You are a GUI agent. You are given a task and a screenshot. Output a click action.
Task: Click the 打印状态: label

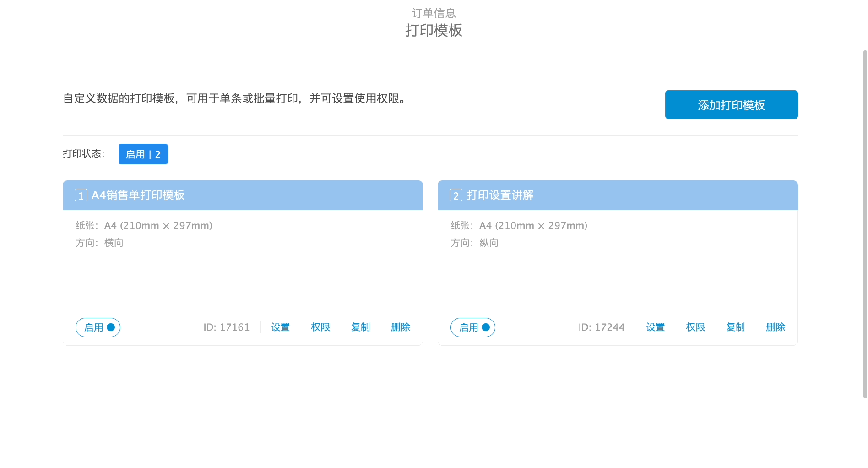pyautogui.click(x=84, y=153)
